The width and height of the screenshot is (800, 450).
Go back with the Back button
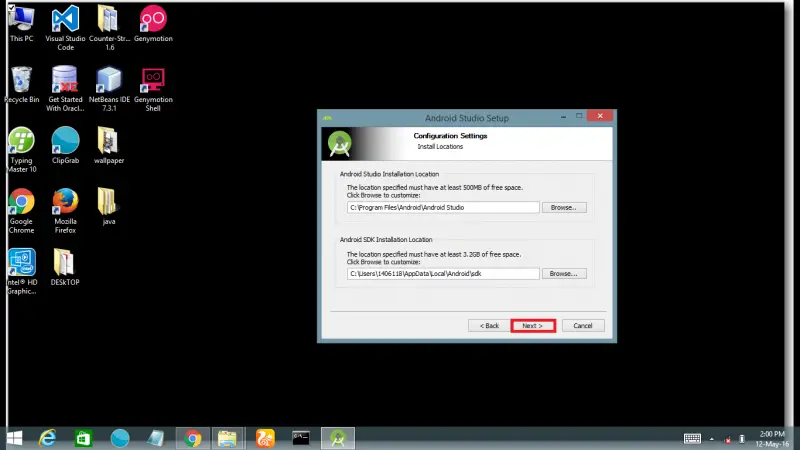[489, 326]
